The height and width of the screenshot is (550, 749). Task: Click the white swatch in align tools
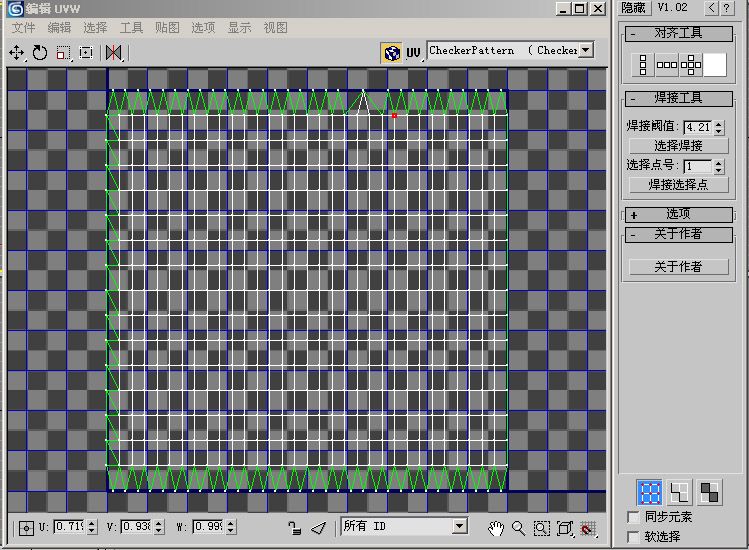click(715, 65)
